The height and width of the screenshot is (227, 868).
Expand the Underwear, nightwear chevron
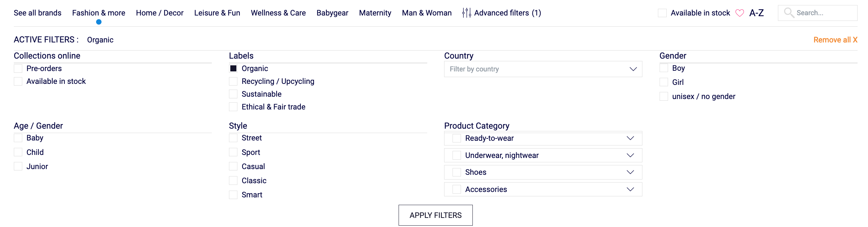pyautogui.click(x=630, y=155)
